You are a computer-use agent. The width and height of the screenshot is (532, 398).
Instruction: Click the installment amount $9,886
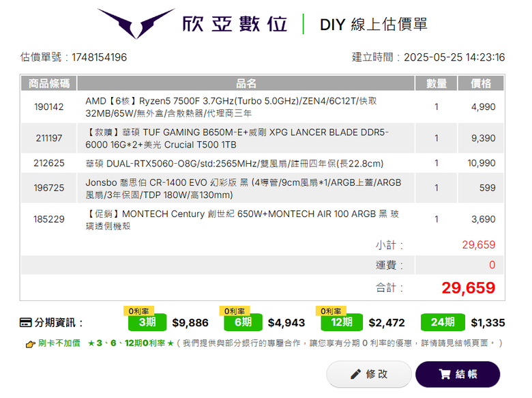pos(190,323)
